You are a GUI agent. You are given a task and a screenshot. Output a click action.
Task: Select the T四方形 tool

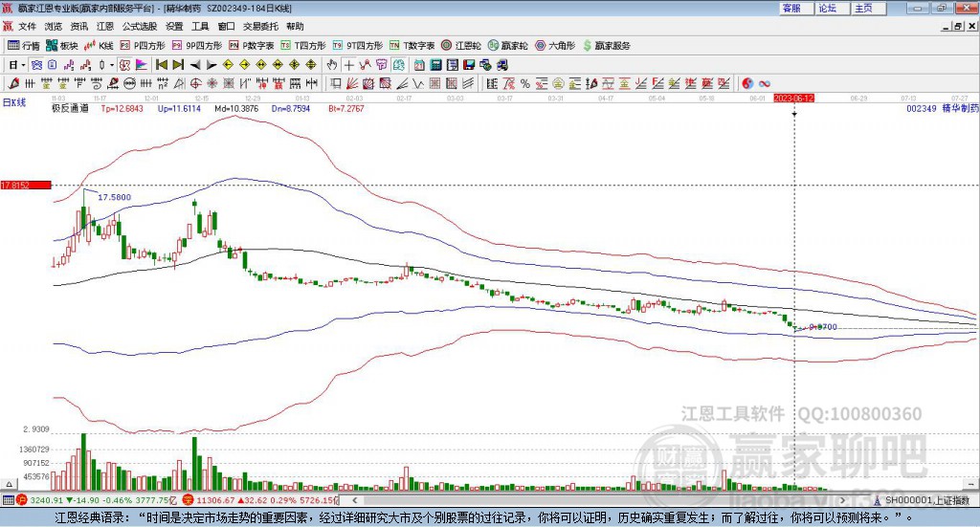point(303,46)
